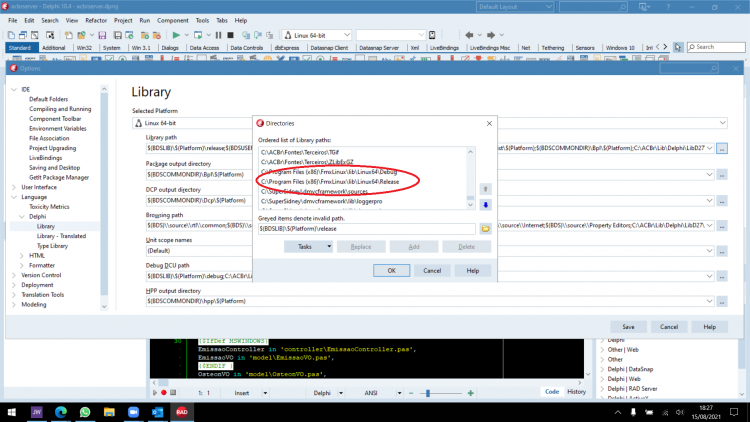Screen dimensions: 750x422
Task: Open Microsoft Edge from the taskbar
Action: (x=61, y=412)
